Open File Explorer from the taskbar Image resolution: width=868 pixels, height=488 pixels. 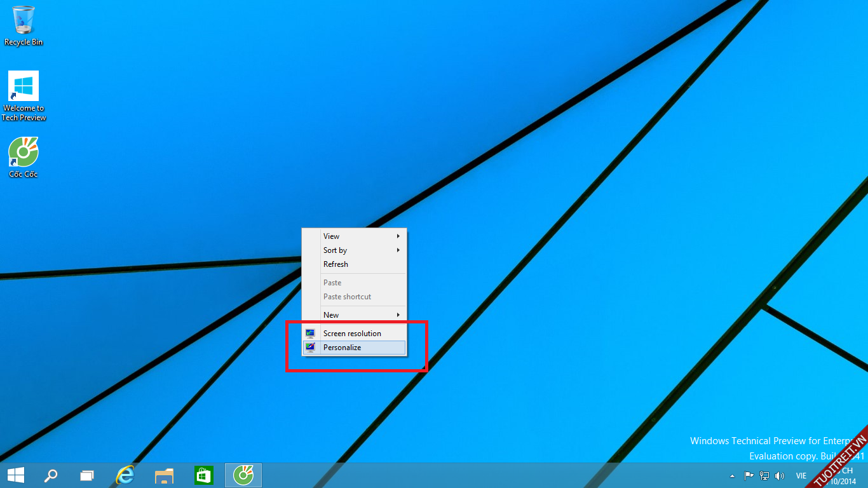click(165, 475)
